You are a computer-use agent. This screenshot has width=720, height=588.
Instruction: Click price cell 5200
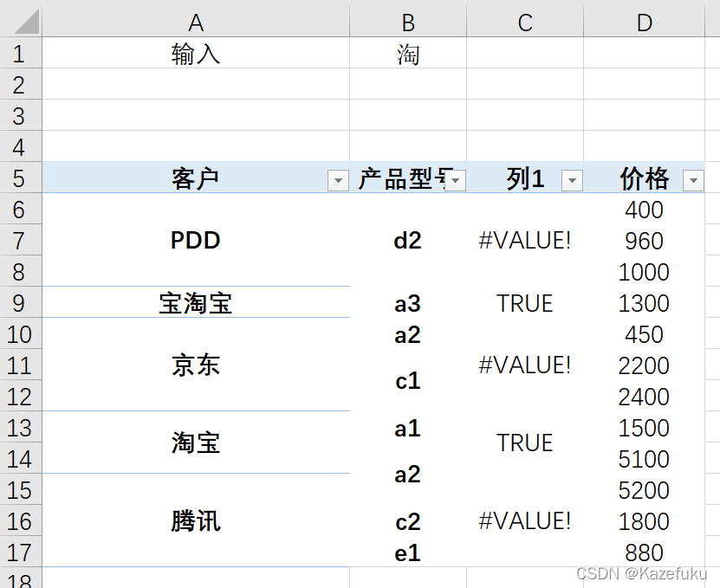point(645,490)
